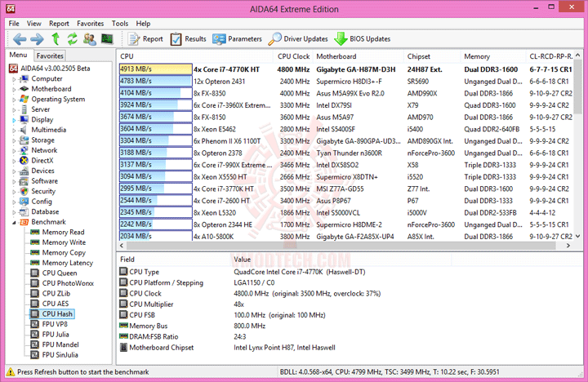
Task: Select the DirectX tree item
Action: [x=42, y=161]
